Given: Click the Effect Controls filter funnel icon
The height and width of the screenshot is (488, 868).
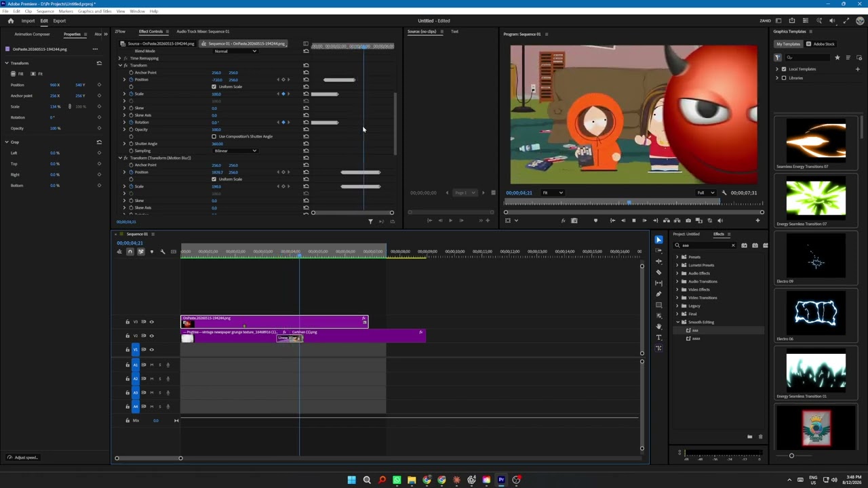Looking at the screenshot, I should point(370,222).
